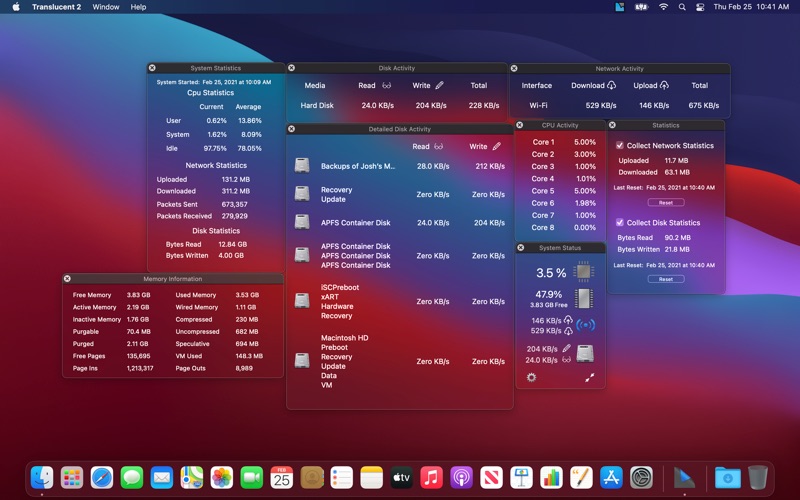
Task: Click the hard disk icon in System Status
Action: tap(585, 354)
